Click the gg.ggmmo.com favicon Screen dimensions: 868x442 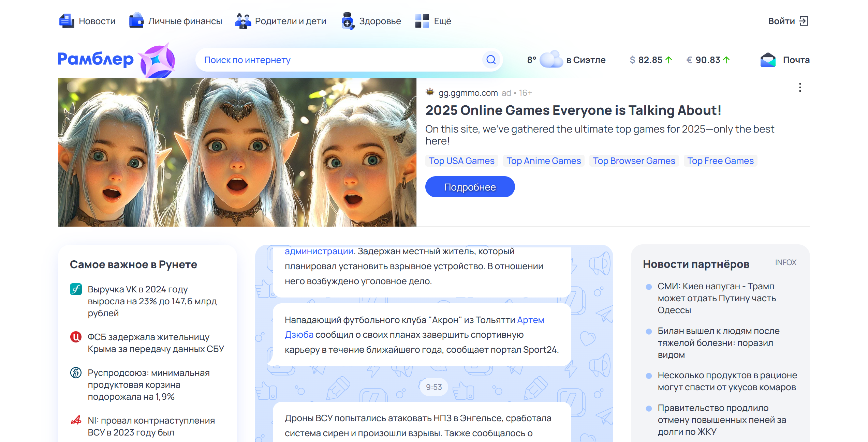[x=430, y=92]
